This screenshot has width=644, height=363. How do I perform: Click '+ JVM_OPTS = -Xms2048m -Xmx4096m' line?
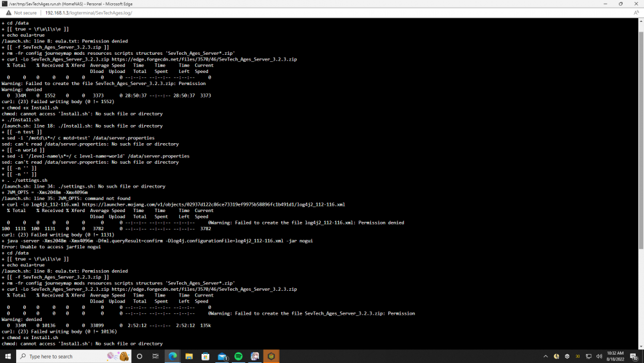pyautogui.click(x=45, y=192)
